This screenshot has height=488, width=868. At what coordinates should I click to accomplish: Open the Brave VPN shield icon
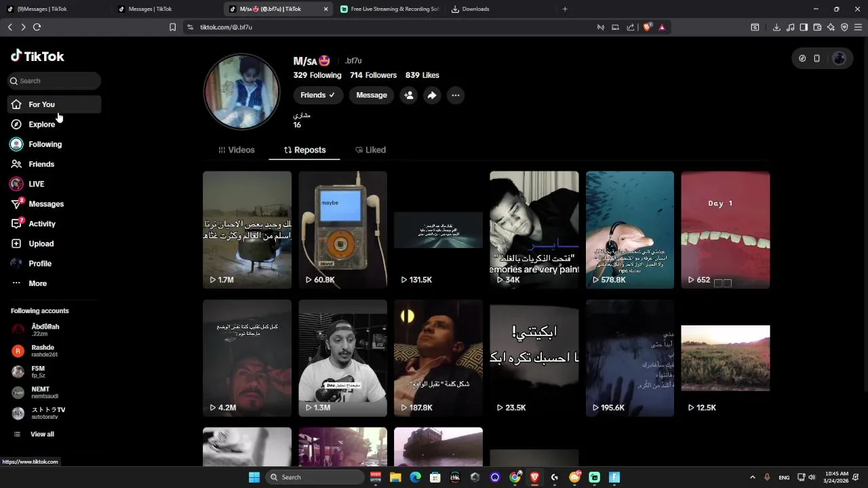[844, 27]
